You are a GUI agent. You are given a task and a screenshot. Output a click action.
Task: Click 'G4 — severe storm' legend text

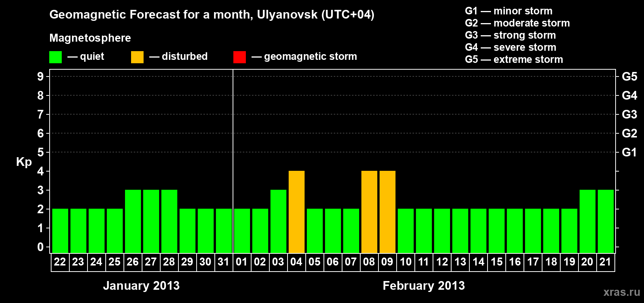511,47
